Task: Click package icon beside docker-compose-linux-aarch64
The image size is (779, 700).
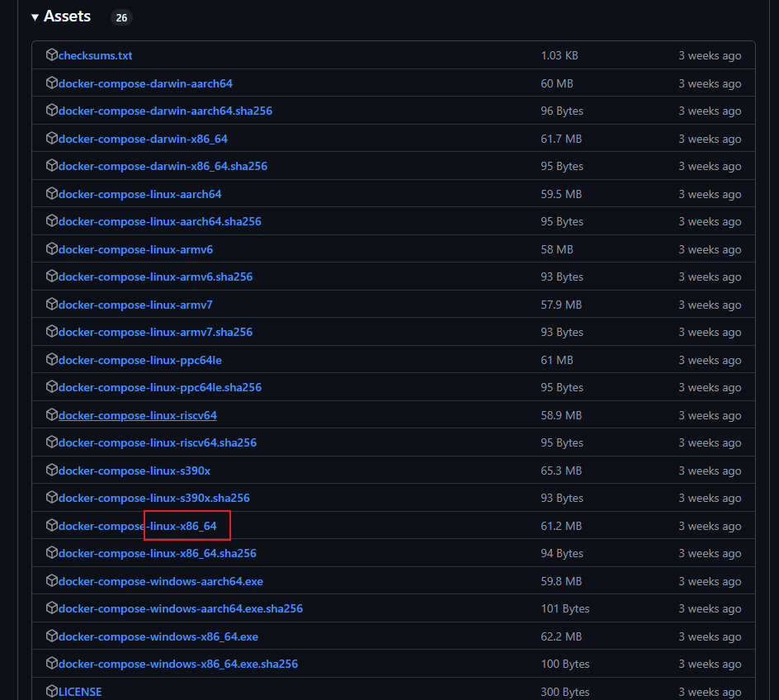Action: pos(52,193)
